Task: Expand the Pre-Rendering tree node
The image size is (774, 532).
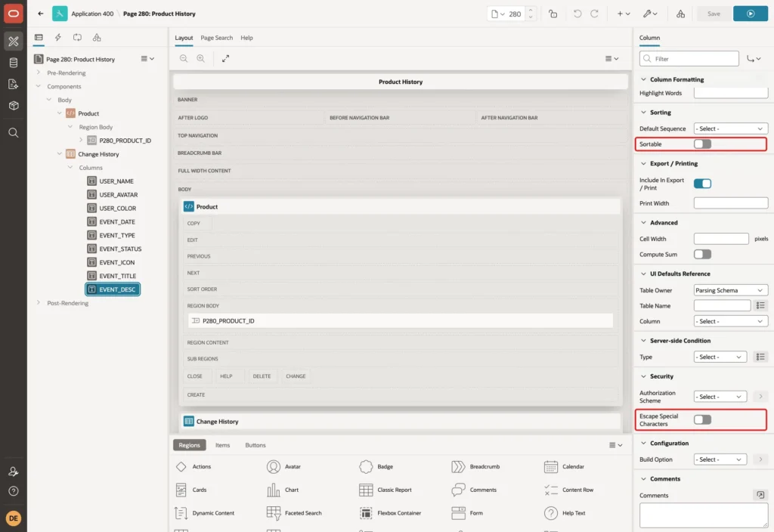Action: point(39,73)
